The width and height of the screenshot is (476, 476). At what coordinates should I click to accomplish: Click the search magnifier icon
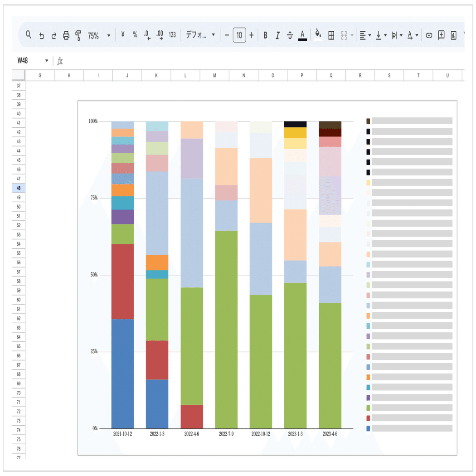click(x=29, y=35)
